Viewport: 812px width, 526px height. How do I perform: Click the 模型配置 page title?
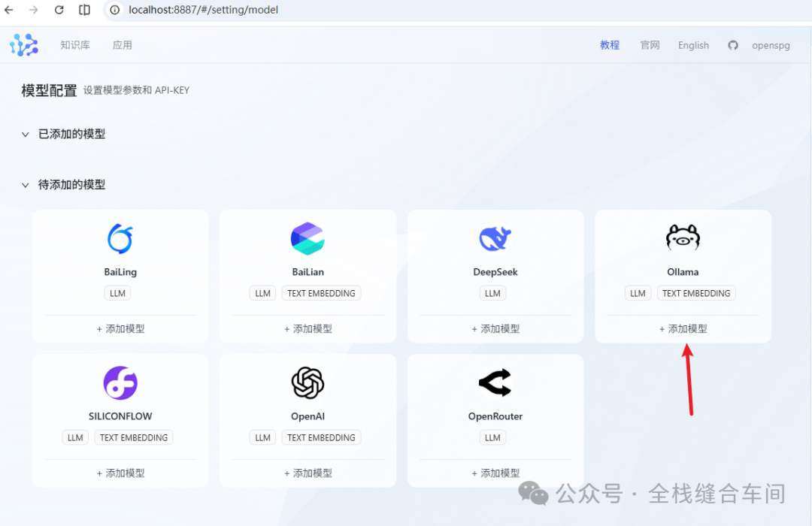click(49, 91)
